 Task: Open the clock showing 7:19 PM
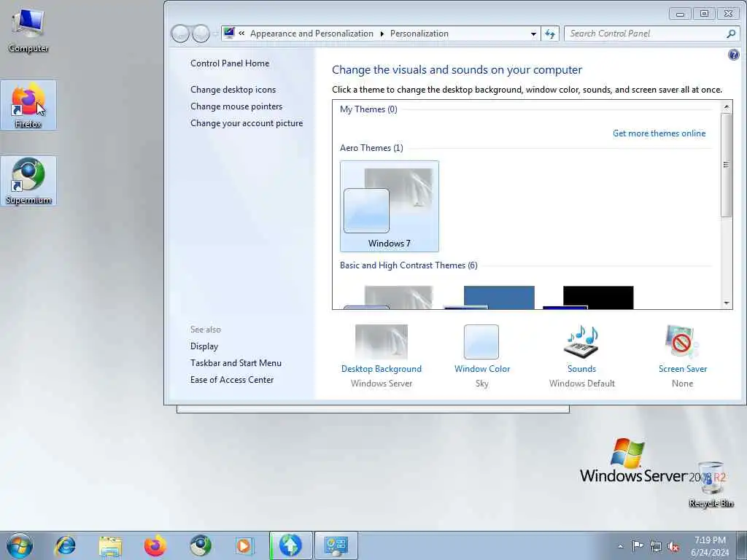click(710, 546)
